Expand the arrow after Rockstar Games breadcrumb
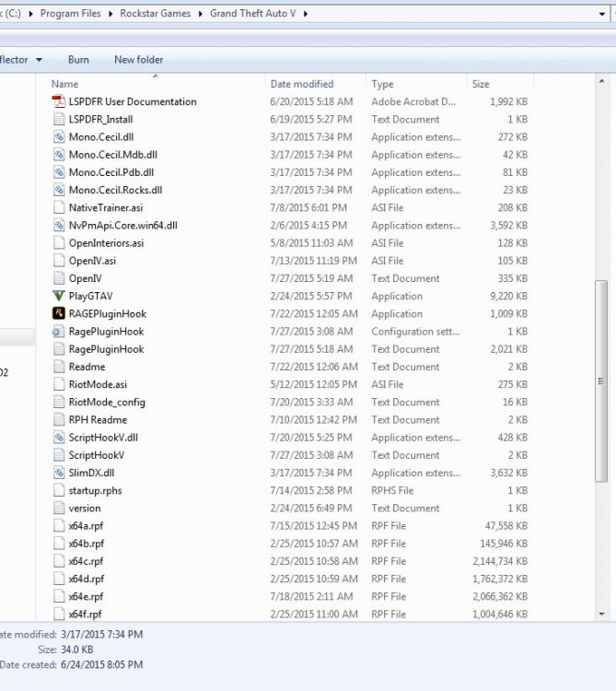Screen dimensions: 616x691 (201, 14)
